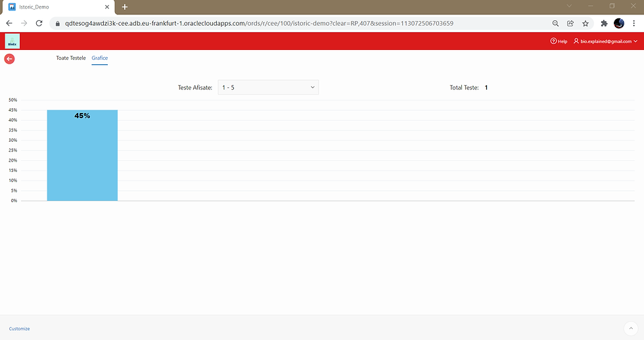
Task: Click the Total Teste value 1
Action: (486, 87)
